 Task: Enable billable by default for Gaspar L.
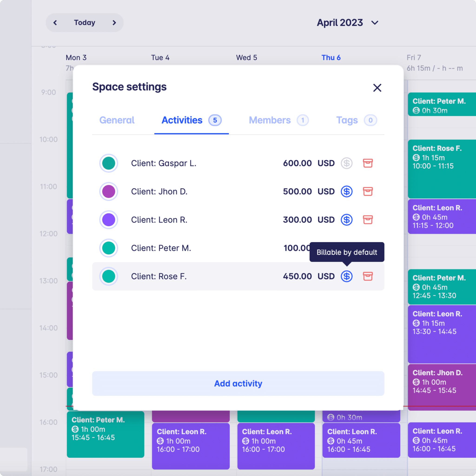(346, 163)
